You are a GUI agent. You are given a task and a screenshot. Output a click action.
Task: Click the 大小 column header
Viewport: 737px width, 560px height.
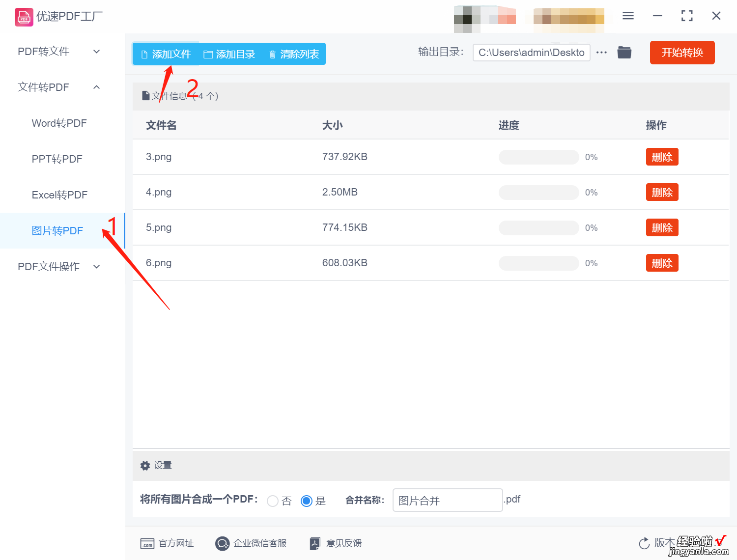[333, 125]
